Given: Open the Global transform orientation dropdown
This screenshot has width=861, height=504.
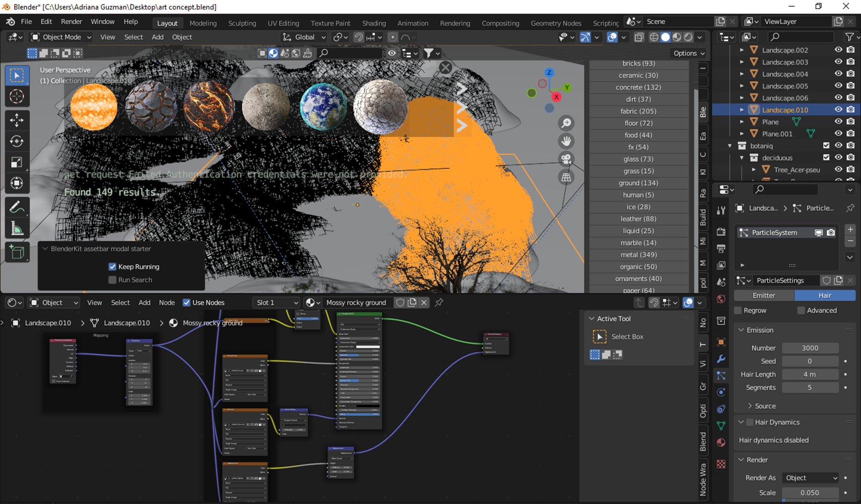Looking at the screenshot, I should 304,37.
